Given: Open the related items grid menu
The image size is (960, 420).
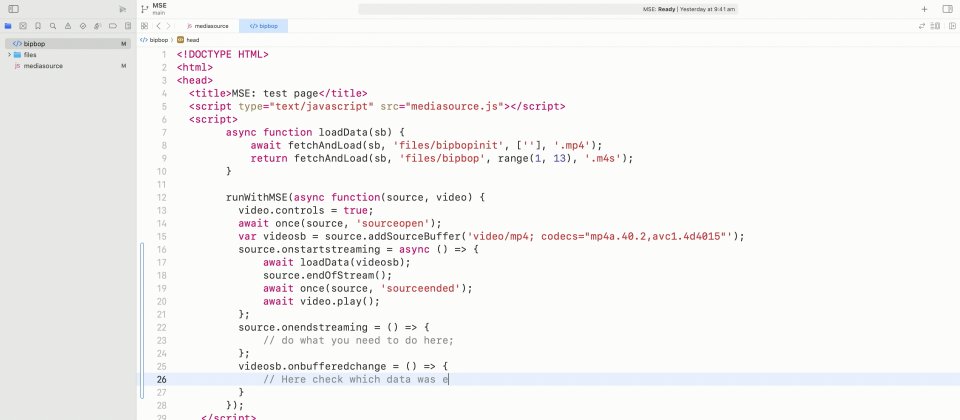Looking at the screenshot, I should pos(144,26).
